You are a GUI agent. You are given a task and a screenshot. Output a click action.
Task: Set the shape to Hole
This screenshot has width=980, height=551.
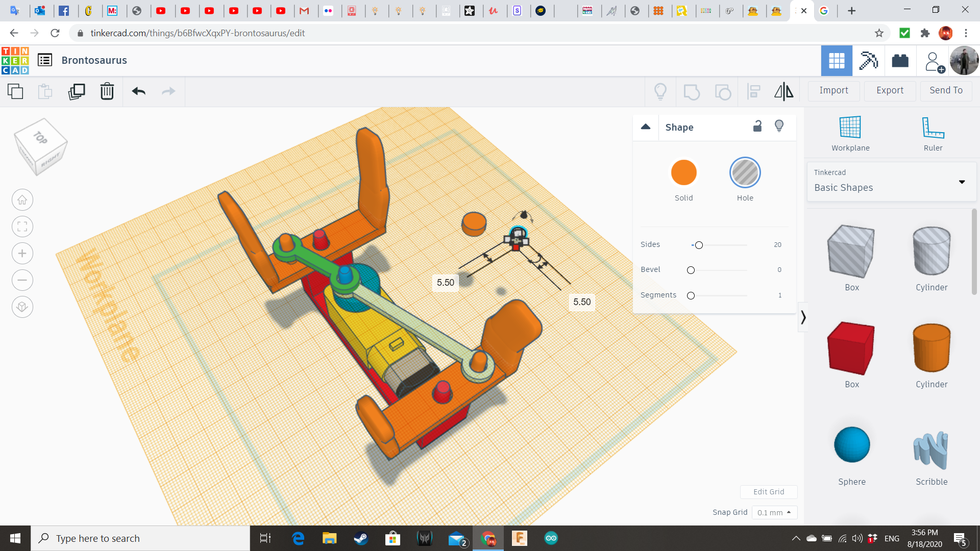tap(745, 172)
